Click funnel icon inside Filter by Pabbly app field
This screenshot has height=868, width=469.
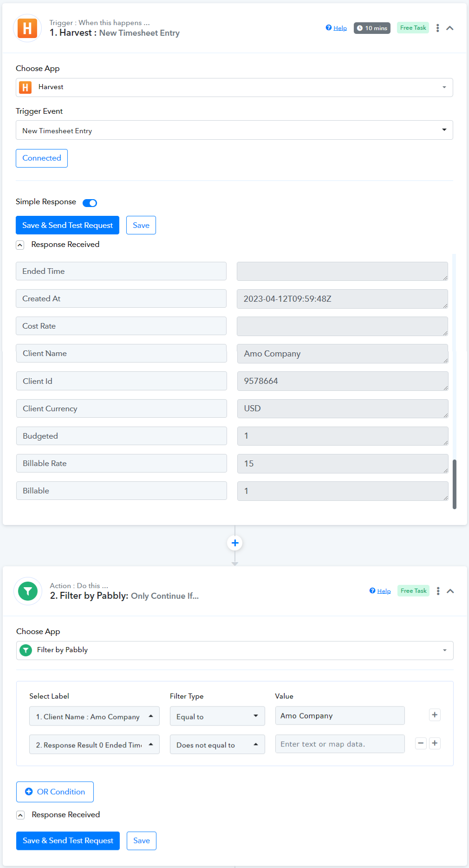point(26,650)
